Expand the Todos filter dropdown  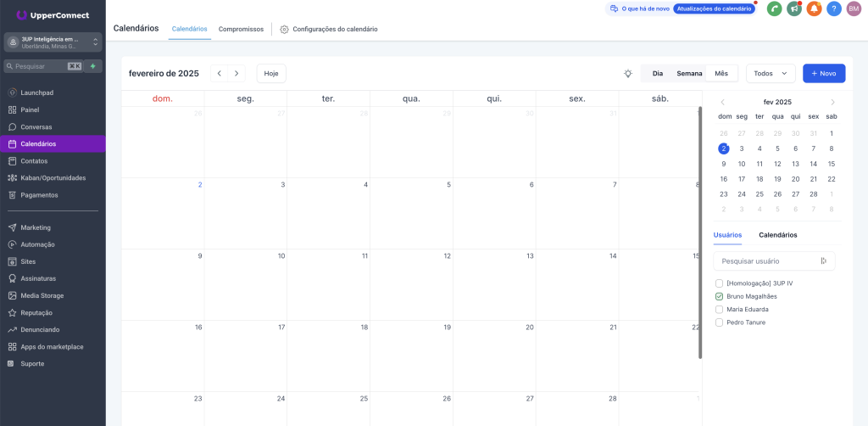tap(771, 74)
